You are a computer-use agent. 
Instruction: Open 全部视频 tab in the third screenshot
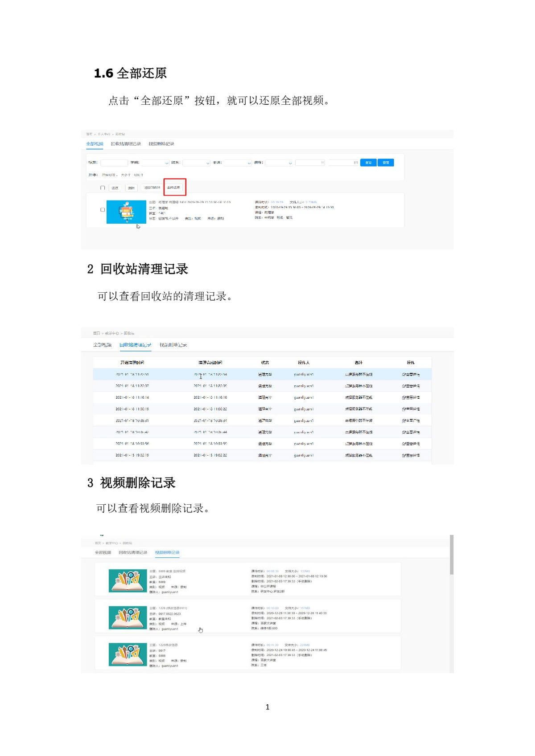click(103, 552)
